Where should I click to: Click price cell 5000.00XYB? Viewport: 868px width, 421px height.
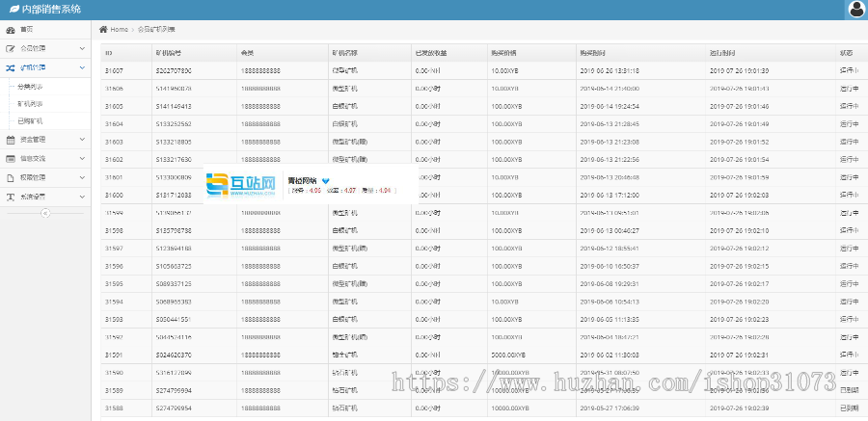tap(508, 355)
